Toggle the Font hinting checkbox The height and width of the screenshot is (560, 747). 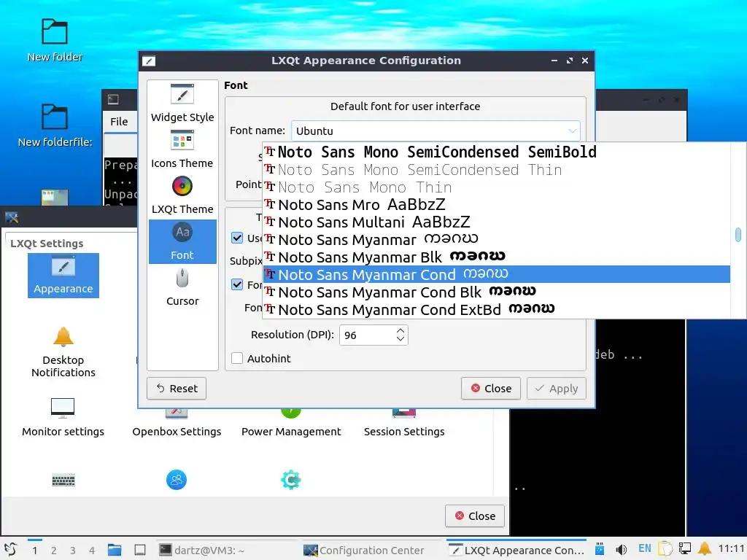coord(237,284)
